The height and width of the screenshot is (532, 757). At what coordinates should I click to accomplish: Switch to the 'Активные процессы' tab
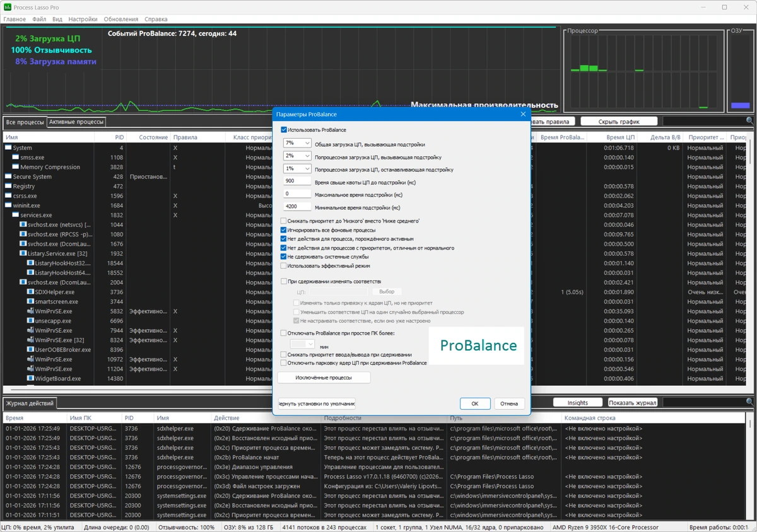click(76, 122)
